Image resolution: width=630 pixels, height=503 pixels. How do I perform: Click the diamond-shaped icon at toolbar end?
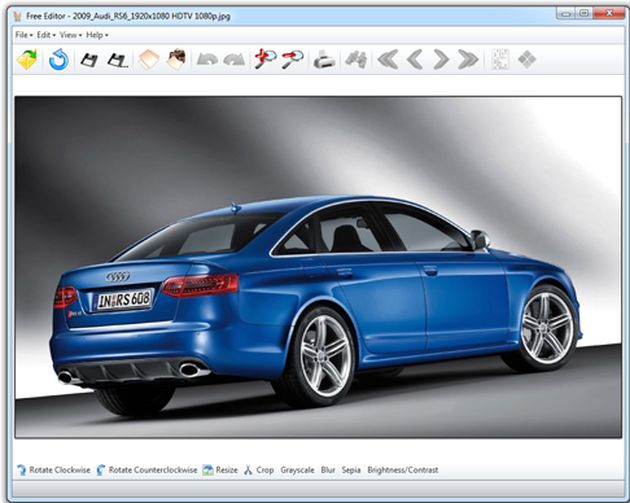coord(527,59)
